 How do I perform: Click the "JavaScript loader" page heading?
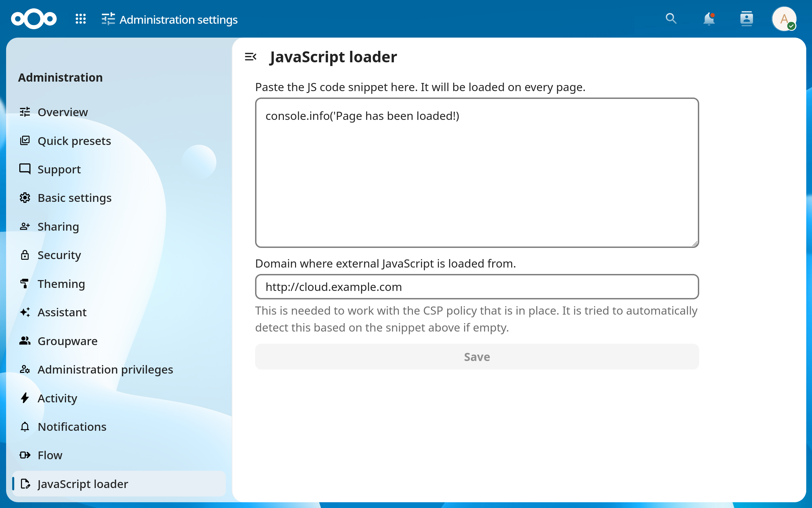click(x=333, y=57)
